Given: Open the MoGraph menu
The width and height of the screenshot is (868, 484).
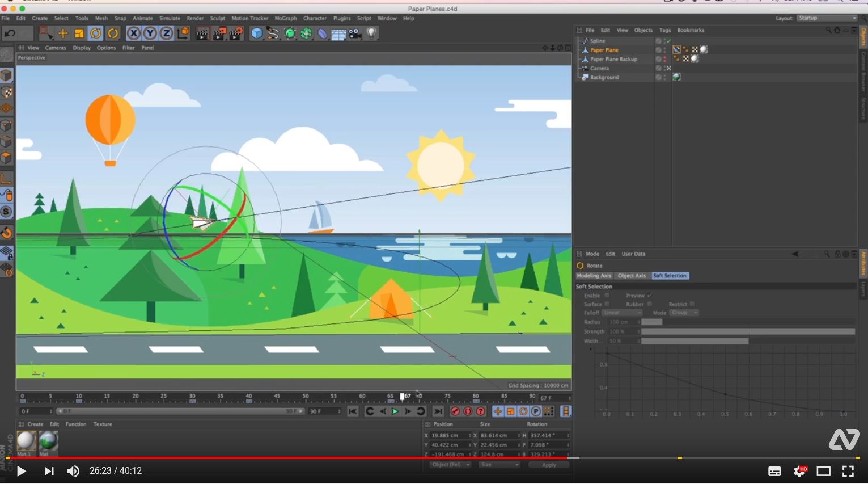Looking at the screenshot, I should (286, 18).
